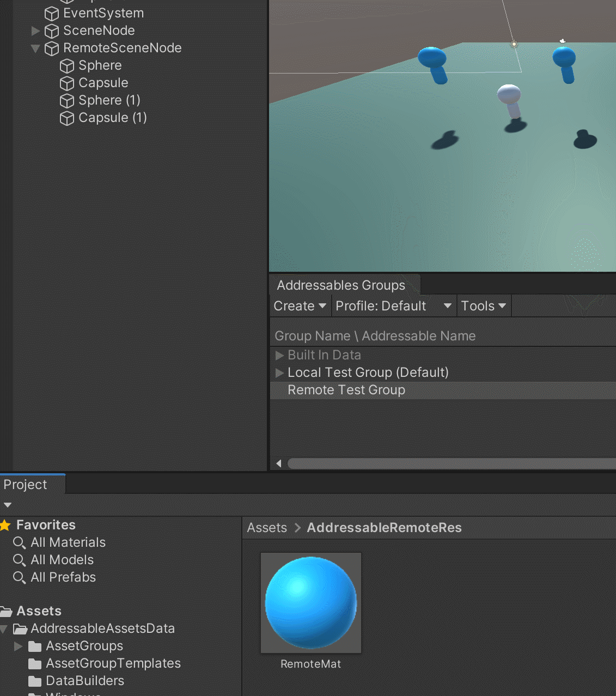The width and height of the screenshot is (616, 696).
Task: Select All Prefabs favorite search
Action: point(63,577)
